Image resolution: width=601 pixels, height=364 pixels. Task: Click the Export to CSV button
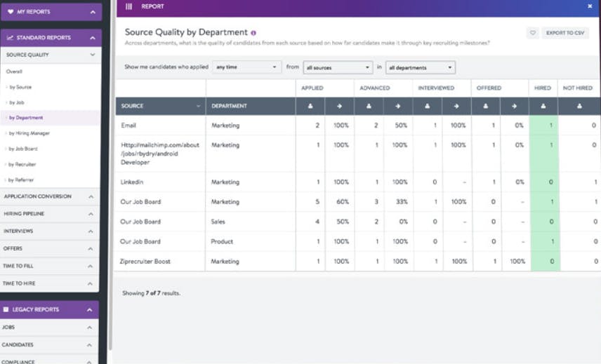(x=565, y=33)
